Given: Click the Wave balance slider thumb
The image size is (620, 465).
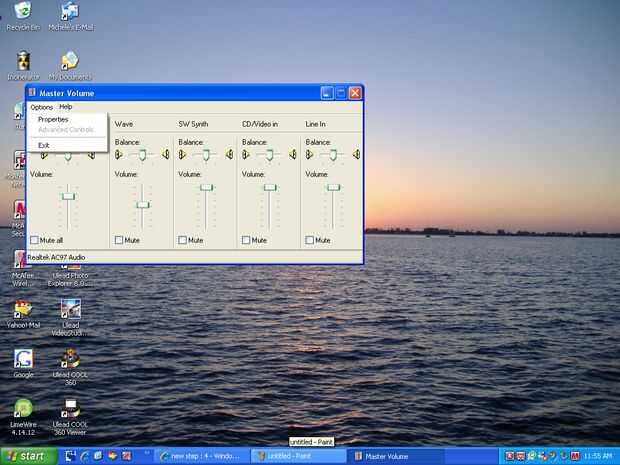Looking at the screenshot, I should 142,155.
